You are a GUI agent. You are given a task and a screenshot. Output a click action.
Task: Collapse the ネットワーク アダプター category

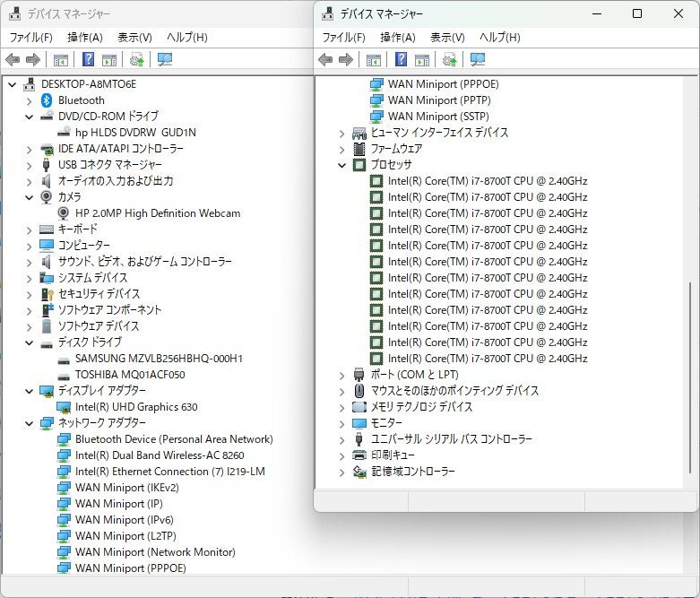[29, 423]
